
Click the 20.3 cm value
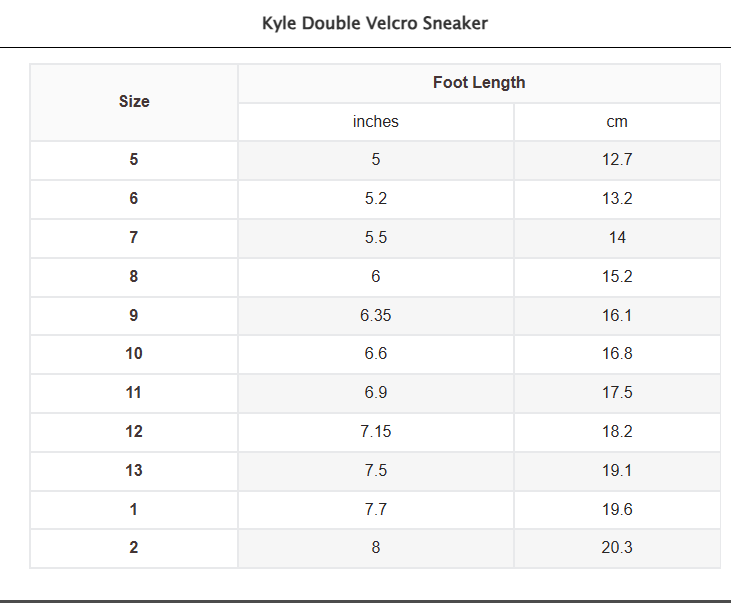(x=617, y=548)
